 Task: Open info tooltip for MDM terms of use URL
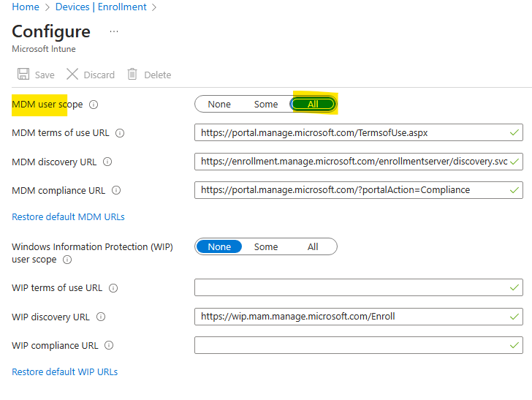tap(120, 133)
